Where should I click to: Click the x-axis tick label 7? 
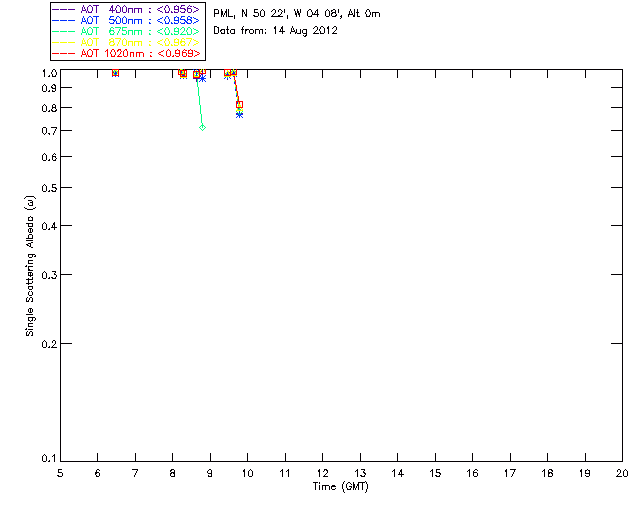point(135,473)
